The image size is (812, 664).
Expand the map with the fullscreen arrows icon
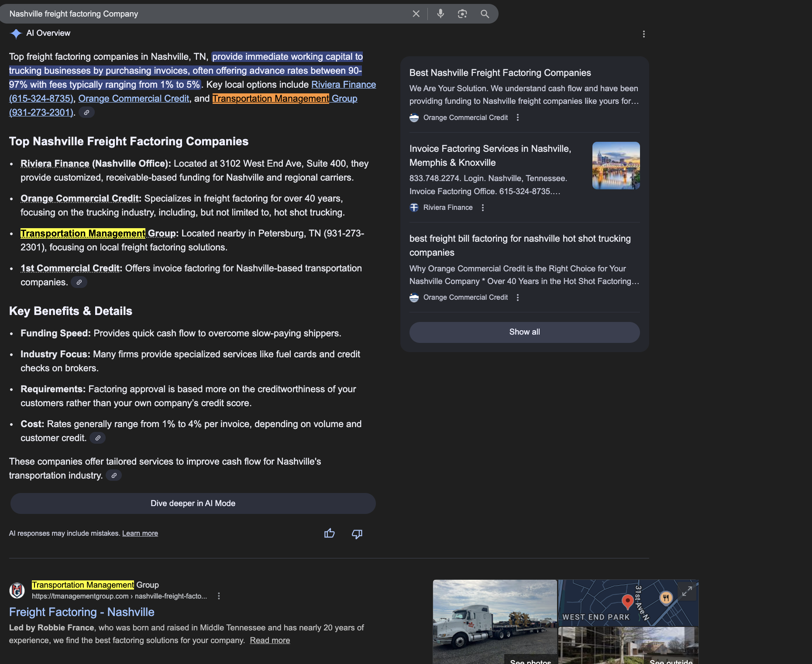[x=687, y=592]
